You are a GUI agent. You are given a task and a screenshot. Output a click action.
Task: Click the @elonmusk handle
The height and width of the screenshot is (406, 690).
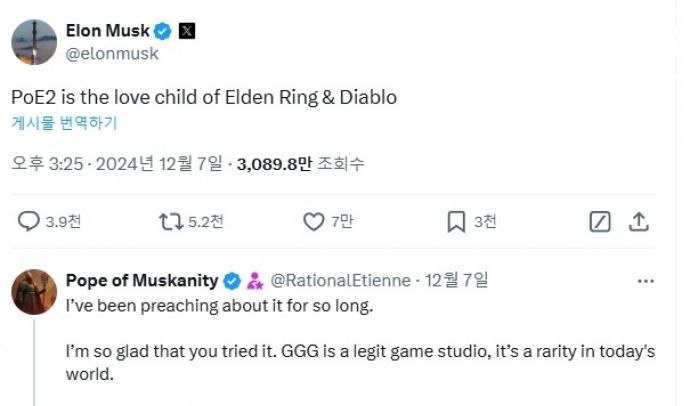pos(112,54)
